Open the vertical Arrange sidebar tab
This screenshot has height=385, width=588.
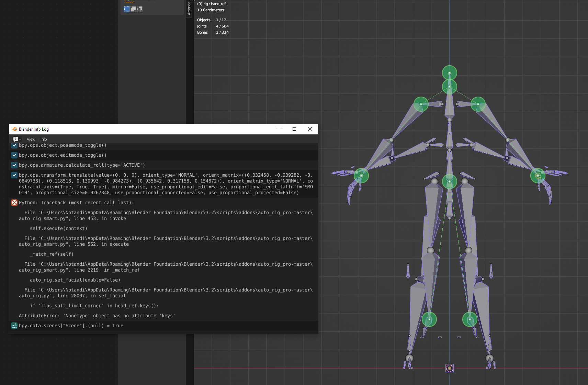click(x=189, y=8)
